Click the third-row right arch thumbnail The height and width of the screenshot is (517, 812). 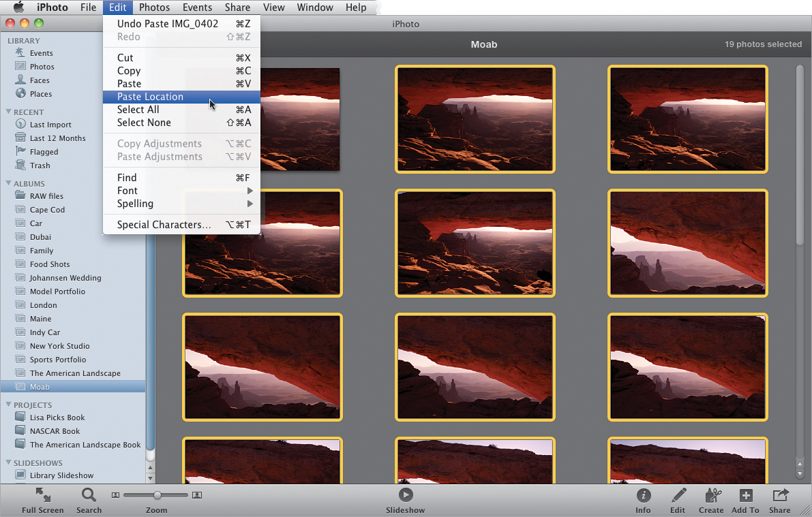(688, 367)
